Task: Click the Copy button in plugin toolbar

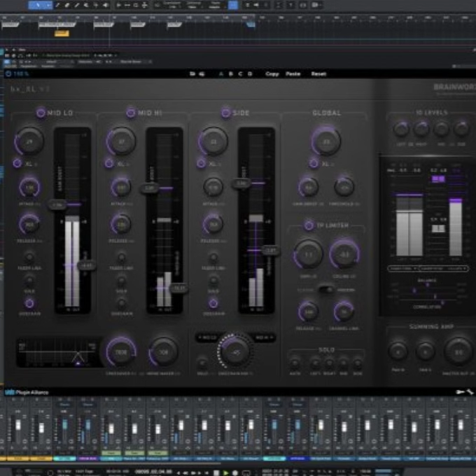Action: (272, 73)
